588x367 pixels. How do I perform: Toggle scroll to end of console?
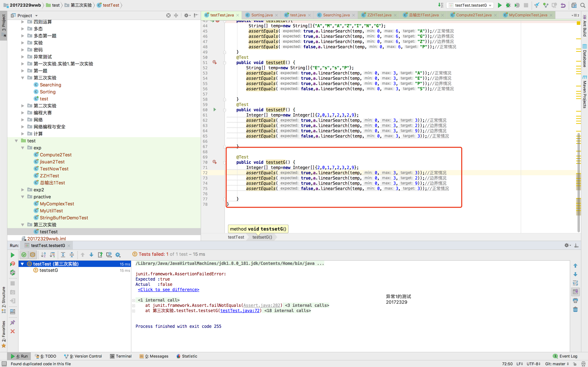click(x=575, y=292)
